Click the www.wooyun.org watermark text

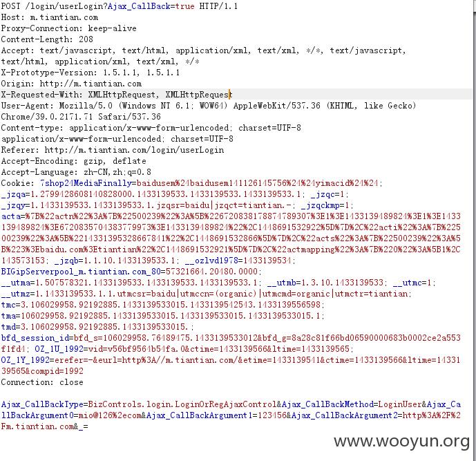coord(401,441)
